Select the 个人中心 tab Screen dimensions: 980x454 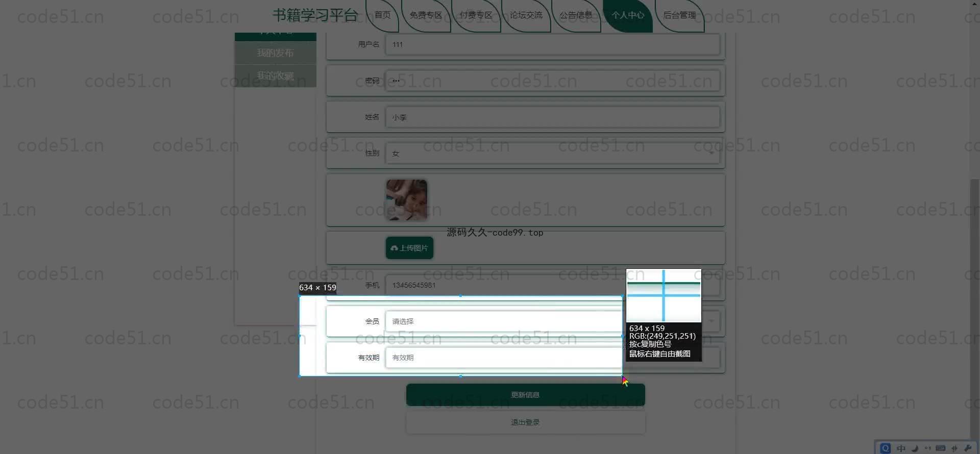click(628, 15)
